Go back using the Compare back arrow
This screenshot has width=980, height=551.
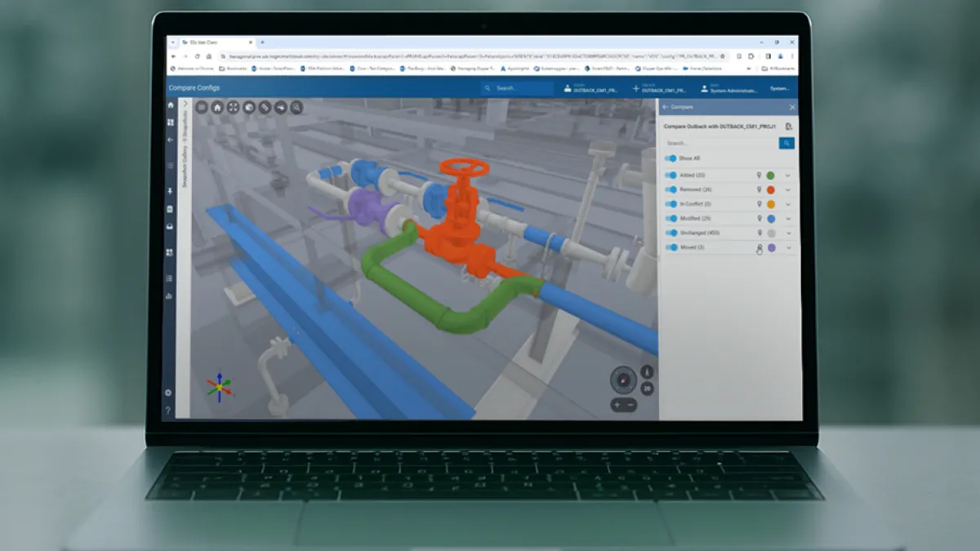(666, 107)
